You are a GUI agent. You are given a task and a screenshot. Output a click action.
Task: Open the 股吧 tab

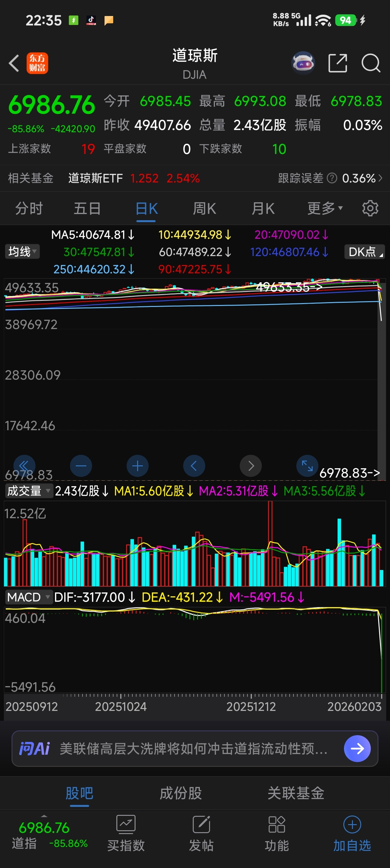click(x=79, y=793)
